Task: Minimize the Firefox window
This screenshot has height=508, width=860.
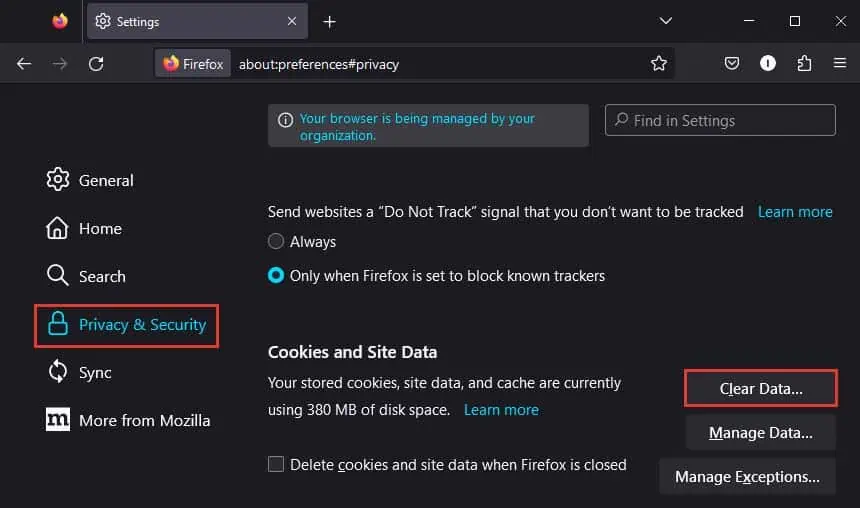Action: pos(749,21)
